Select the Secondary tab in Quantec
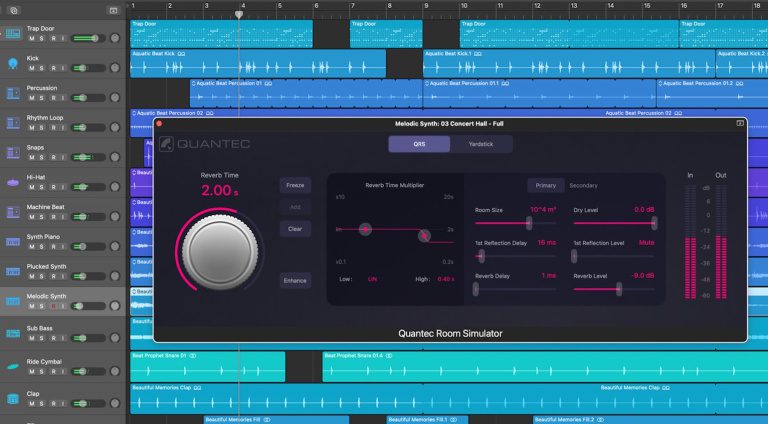The height and width of the screenshot is (424, 768). point(584,185)
